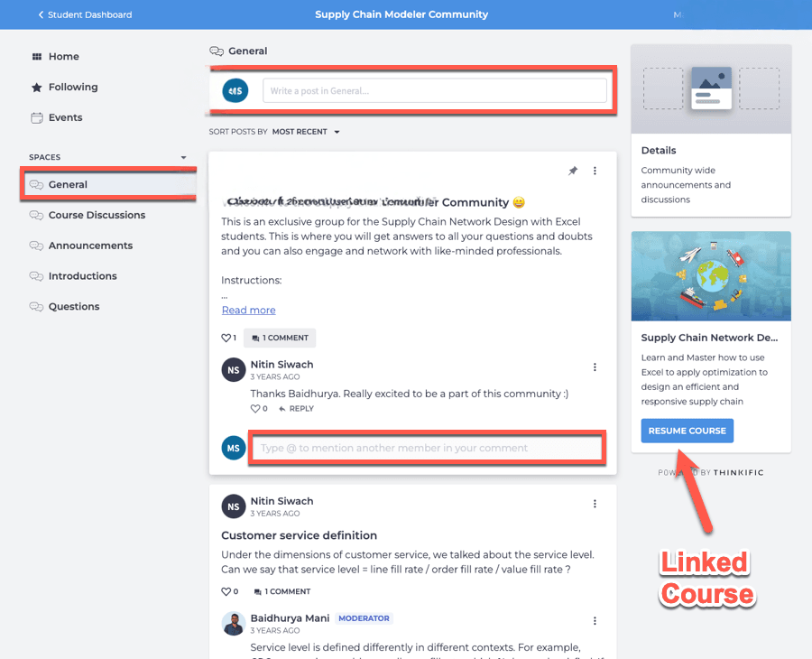Click the Supply Chain course thumbnail image
The height and width of the screenshot is (659, 812).
[x=711, y=276]
